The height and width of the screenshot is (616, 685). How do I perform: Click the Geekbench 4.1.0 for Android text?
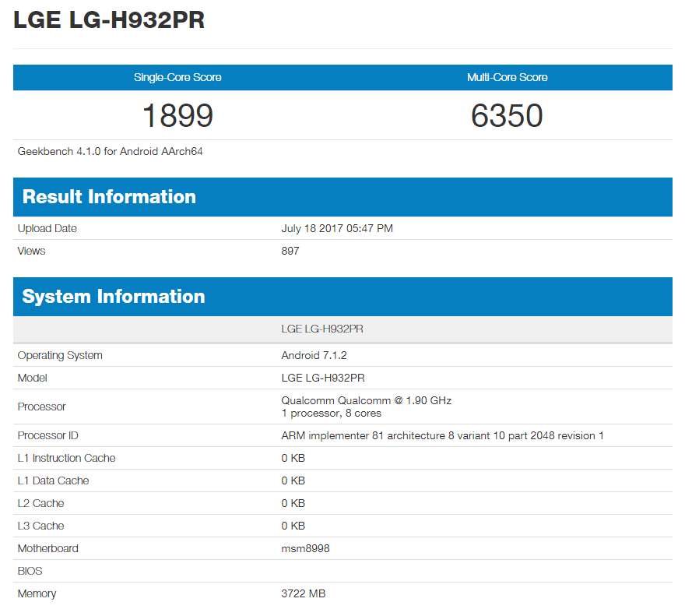111,151
